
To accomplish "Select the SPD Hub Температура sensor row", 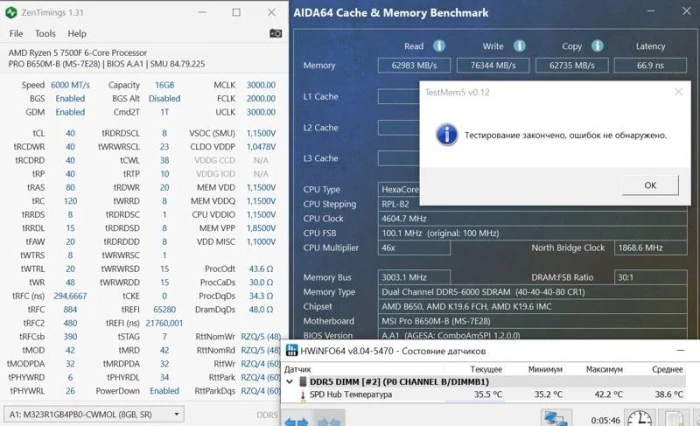I will point(484,395).
